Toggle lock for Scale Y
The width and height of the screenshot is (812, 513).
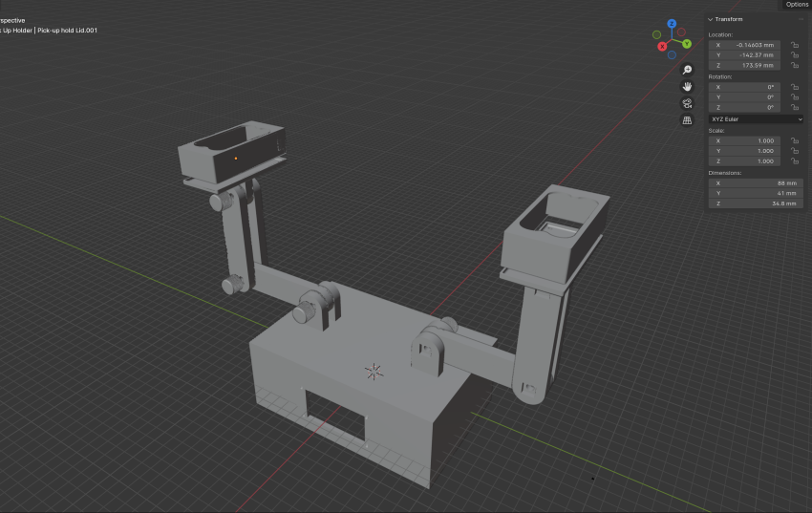[794, 151]
